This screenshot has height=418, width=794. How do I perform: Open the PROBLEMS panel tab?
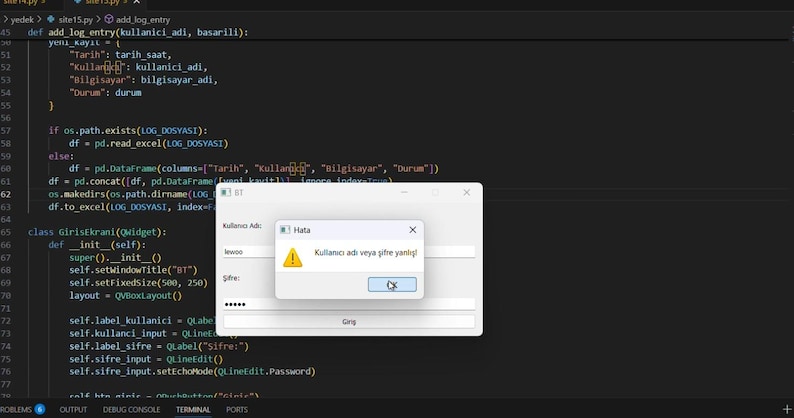[x=16, y=409]
